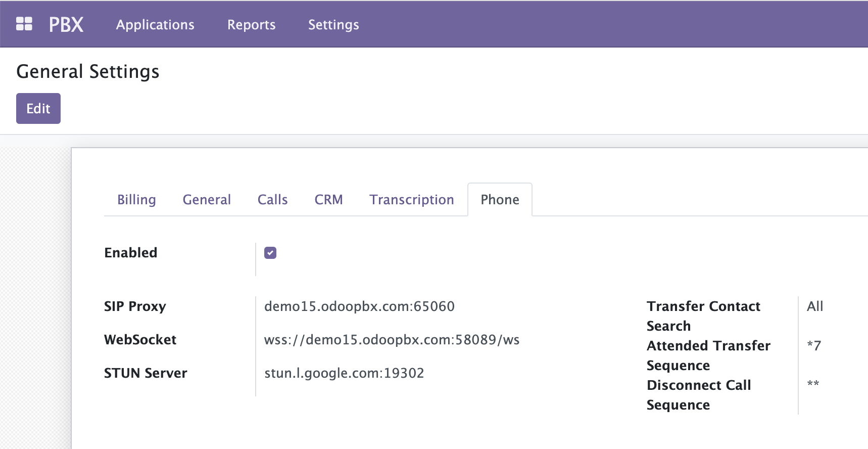Click the Attended Transfer Sequence value *7
Image resolution: width=868 pixels, height=449 pixels.
point(814,346)
